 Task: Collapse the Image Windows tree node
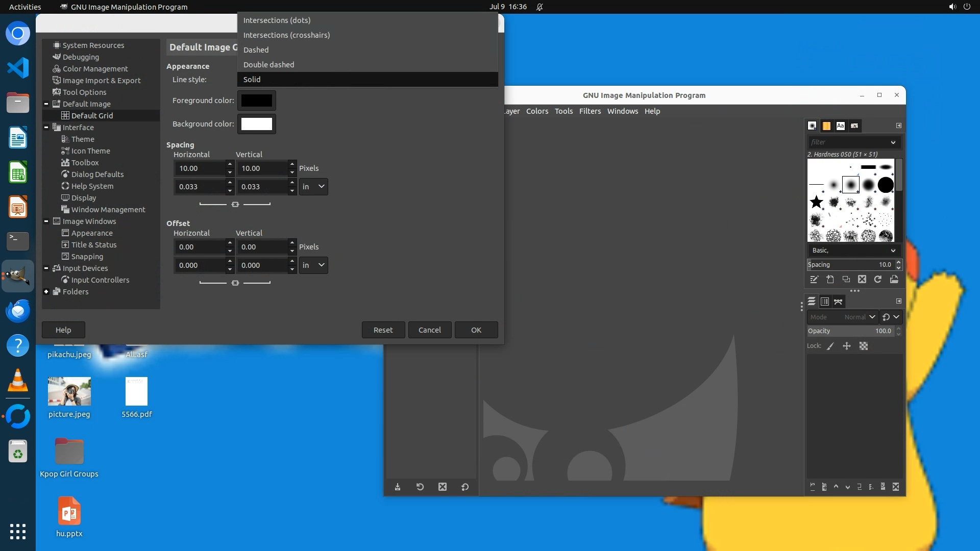coord(46,221)
